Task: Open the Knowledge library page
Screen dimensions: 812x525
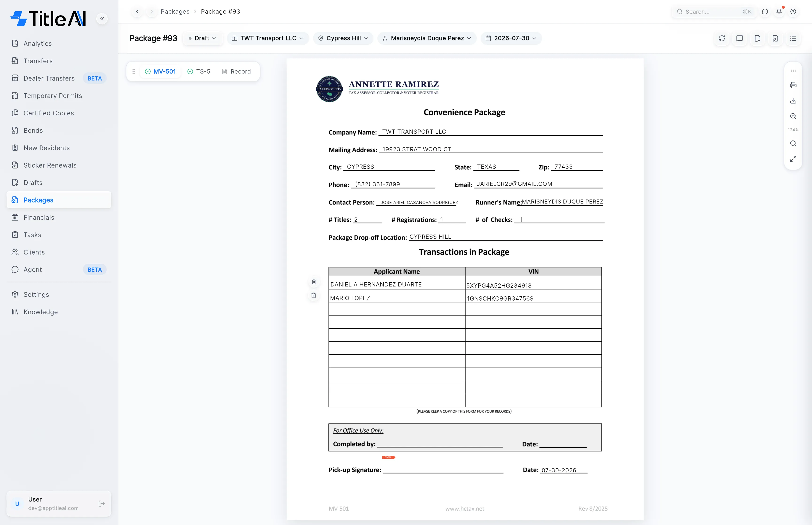Action: click(x=59, y=312)
